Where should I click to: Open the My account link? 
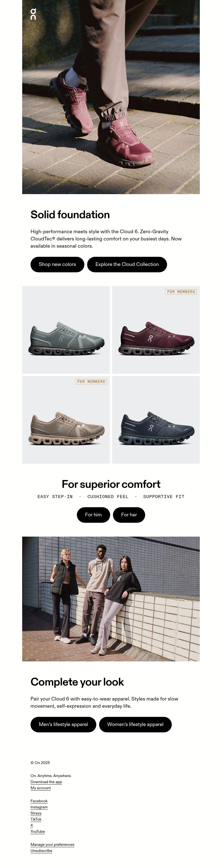pyautogui.click(x=41, y=788)
